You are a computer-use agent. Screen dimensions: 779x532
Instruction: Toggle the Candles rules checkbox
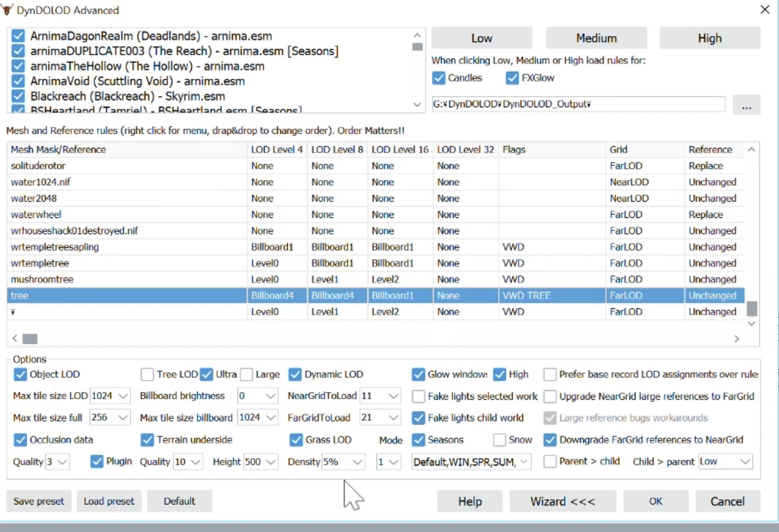(x=438, y=78)
